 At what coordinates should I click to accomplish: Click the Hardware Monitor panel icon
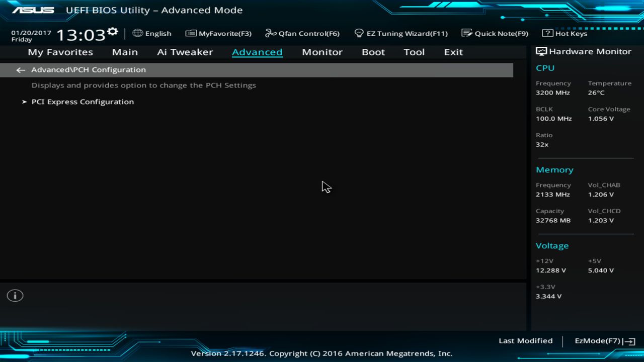tap(541, 51)
